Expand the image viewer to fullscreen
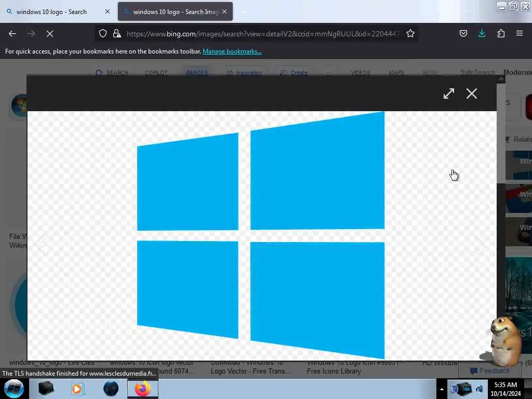532x399 pixels. click(449, 94)
